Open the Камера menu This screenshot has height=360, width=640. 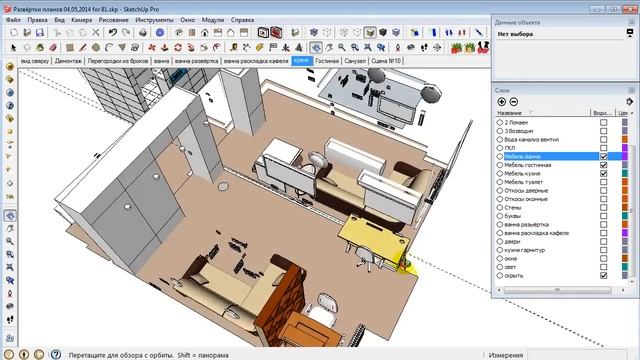(81, 20)
